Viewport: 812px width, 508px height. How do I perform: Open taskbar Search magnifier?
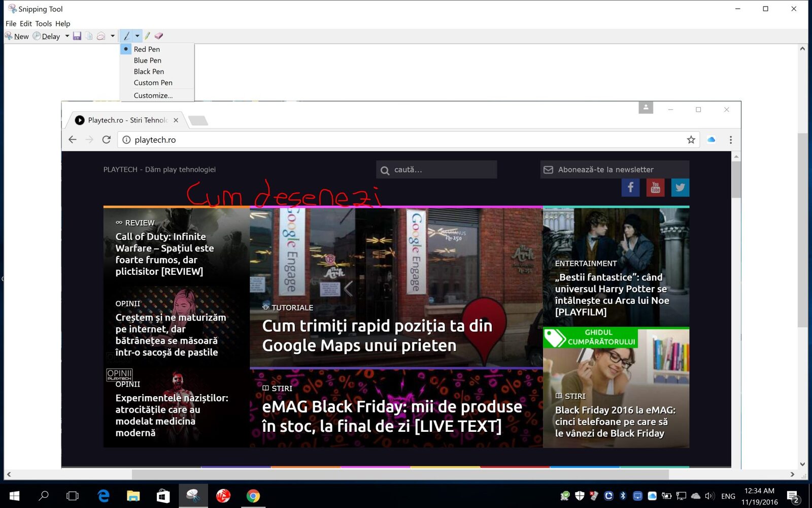pos(44,496)
